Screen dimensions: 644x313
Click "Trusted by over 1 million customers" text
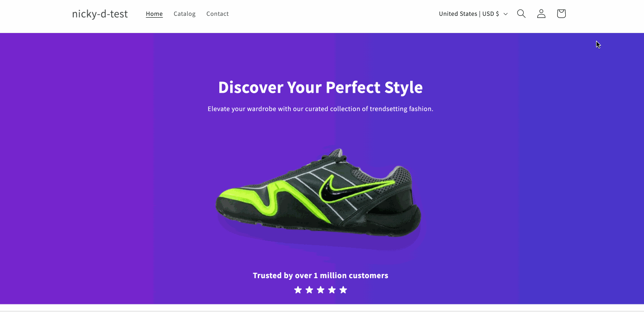coord(320,275)
